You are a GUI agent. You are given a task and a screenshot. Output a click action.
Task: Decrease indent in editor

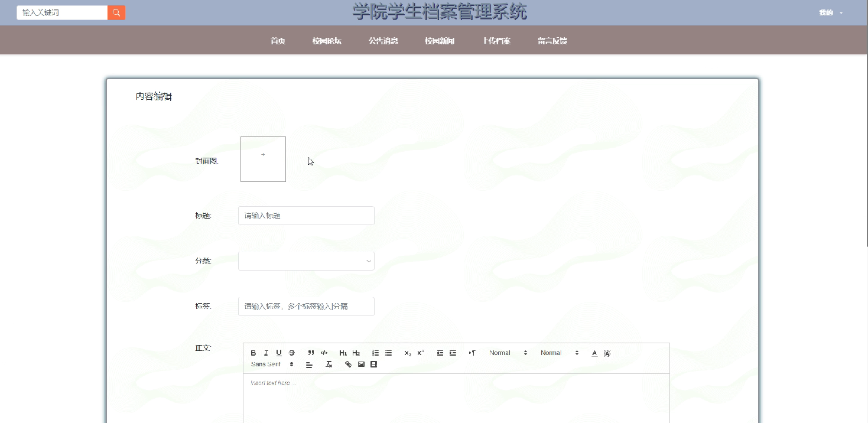[440, 353]
